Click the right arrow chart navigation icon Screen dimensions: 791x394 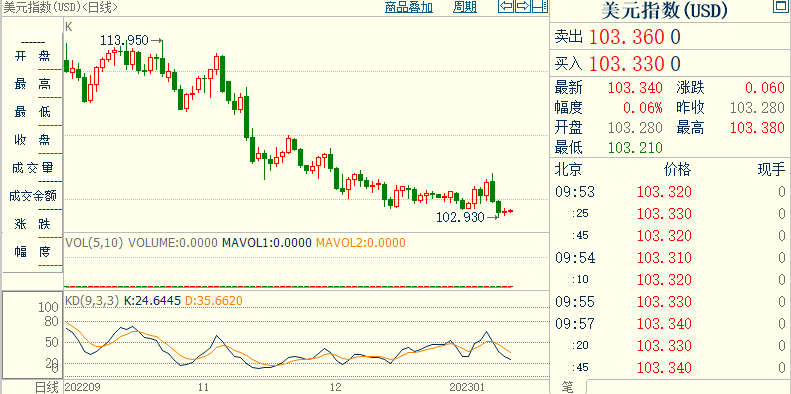click(523, 7)
